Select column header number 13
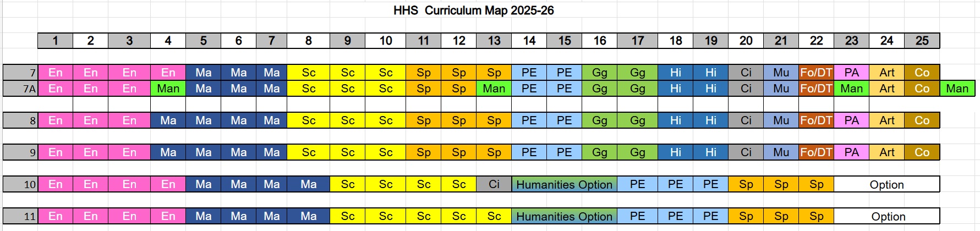 [494, 41]
